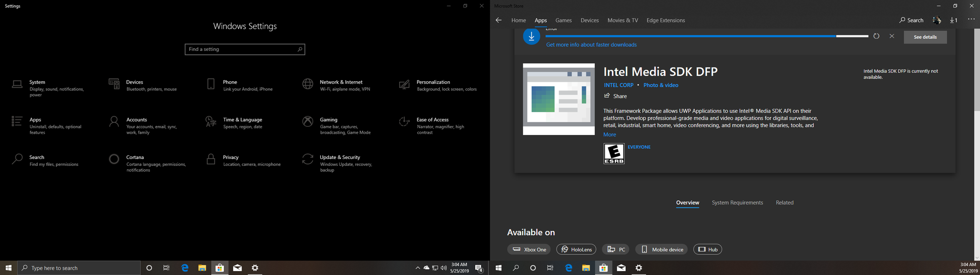Click the EVERYONE rating link
Screen dimensions: 980x275
click(639, 147)
